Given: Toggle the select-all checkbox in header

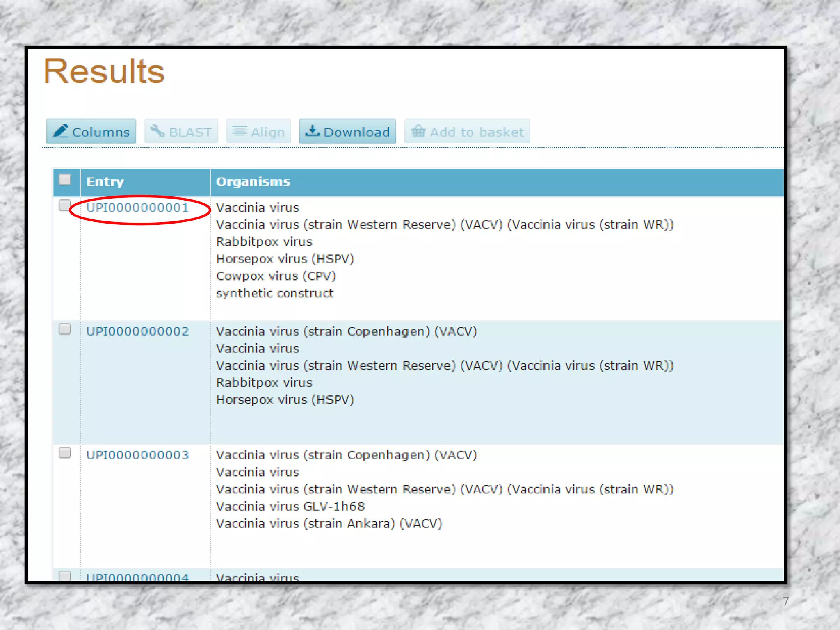Looking at the screenshot, I should [x=65, y=180].
